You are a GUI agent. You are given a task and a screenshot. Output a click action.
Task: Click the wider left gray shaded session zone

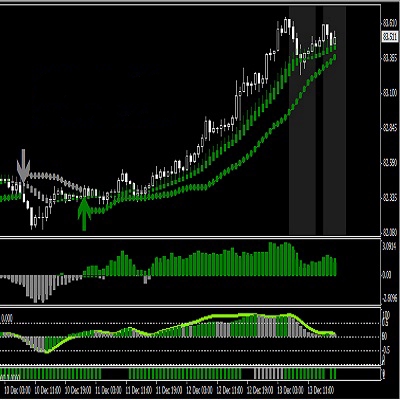click(x=302, y=120)
